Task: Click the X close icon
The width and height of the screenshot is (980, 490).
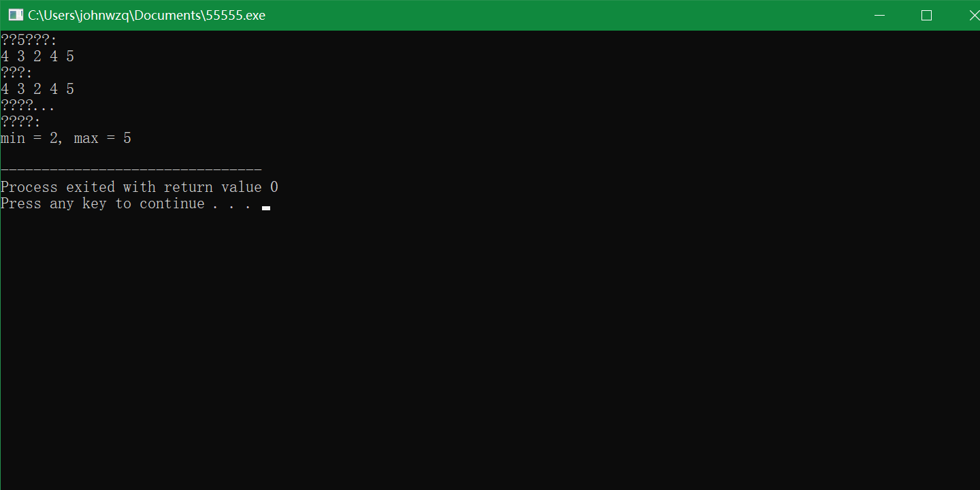Action: [x=975, y=14]
